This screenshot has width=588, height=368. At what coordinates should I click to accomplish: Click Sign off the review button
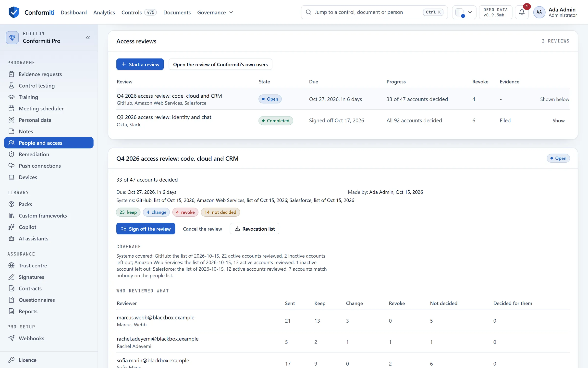click(146, 229)
